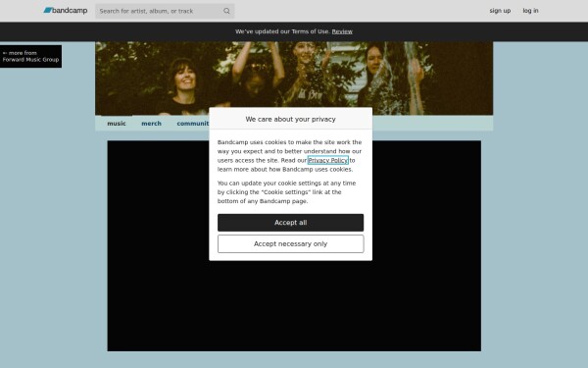Focus the artist, album, or track search field
The image size is (588, 368).
[165, 11]
